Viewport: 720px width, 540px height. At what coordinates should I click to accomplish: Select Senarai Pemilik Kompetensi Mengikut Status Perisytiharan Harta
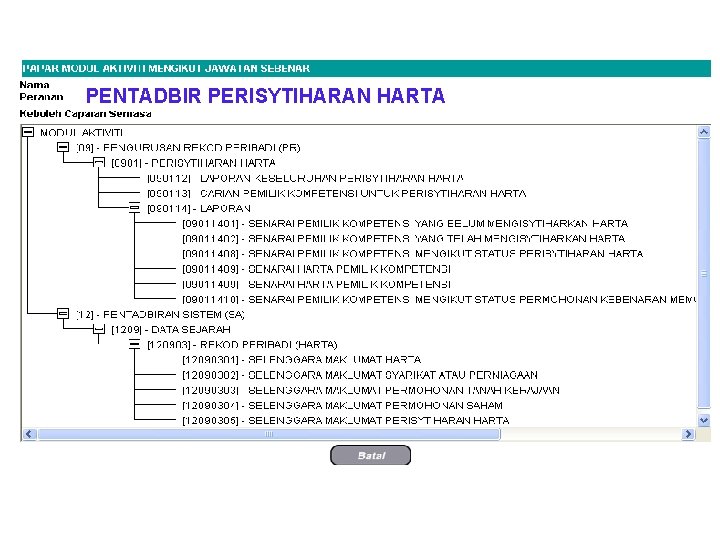(x=413, y=253)
